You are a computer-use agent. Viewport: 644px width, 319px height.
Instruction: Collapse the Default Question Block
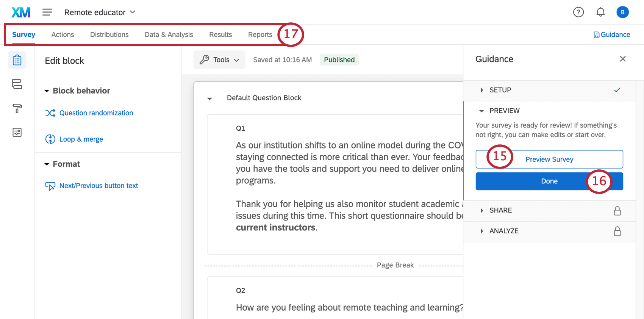209,99
